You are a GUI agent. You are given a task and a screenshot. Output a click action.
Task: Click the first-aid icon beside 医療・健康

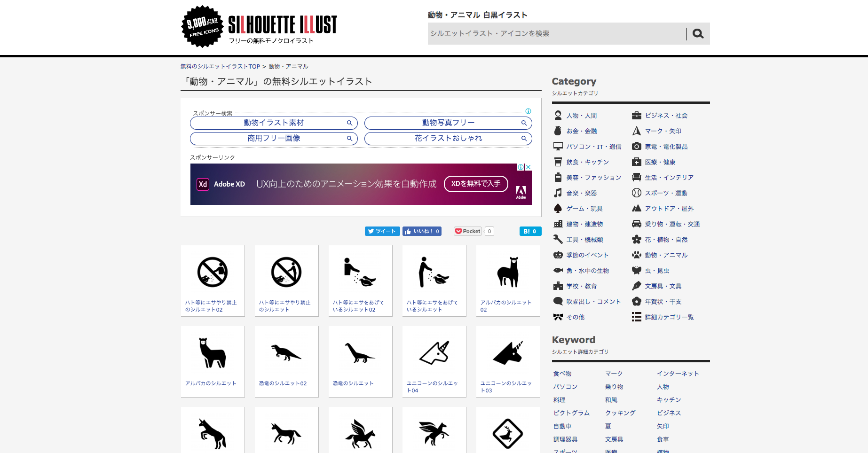click(x=637, y=162)
